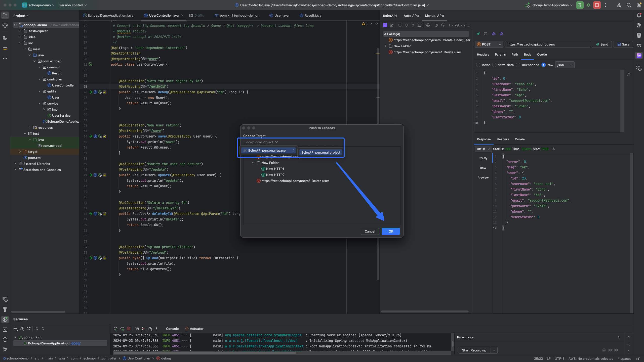
Task: Select the none body type radio
Action: coord(478,65)
